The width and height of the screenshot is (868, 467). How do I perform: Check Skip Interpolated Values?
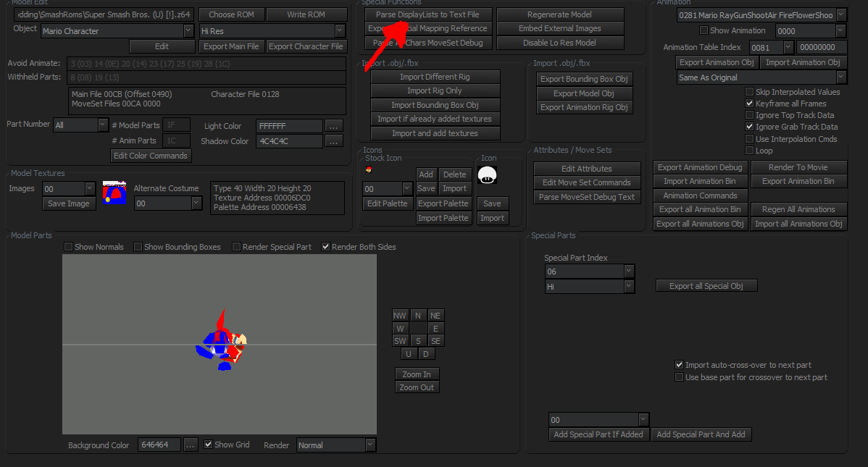tap(749, 92)
